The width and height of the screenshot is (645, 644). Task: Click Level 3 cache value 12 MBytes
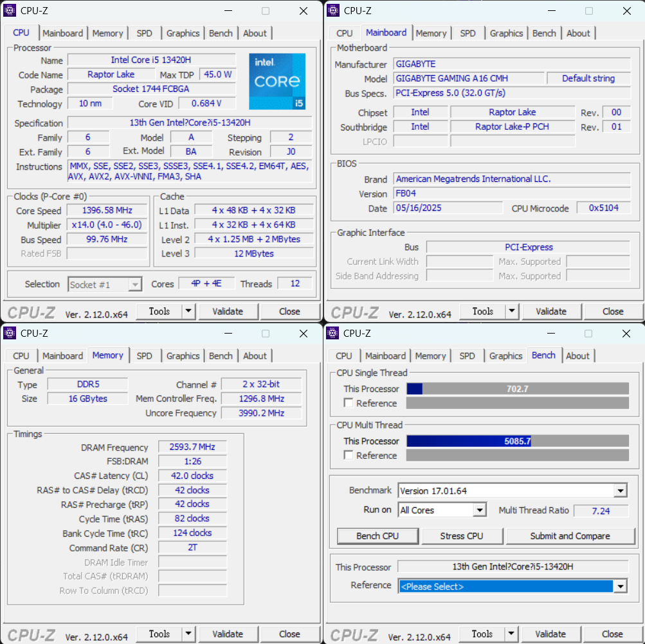pos(254,253)
